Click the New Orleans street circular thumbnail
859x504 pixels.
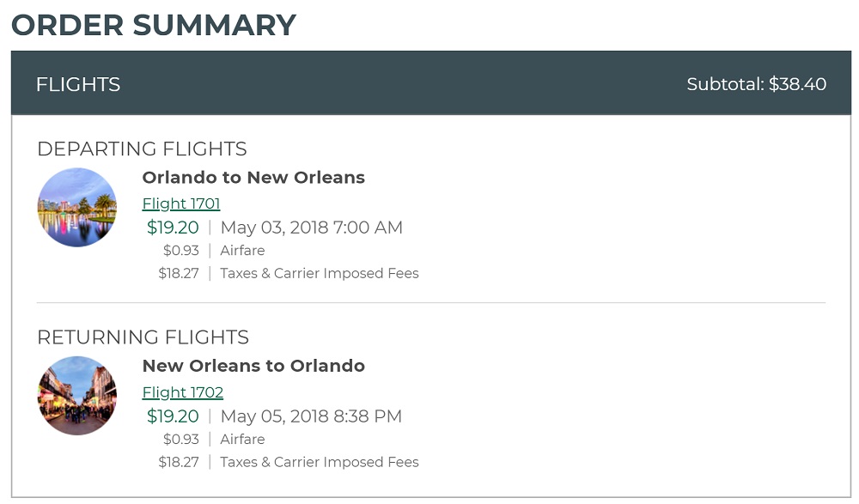pos(77,396)
